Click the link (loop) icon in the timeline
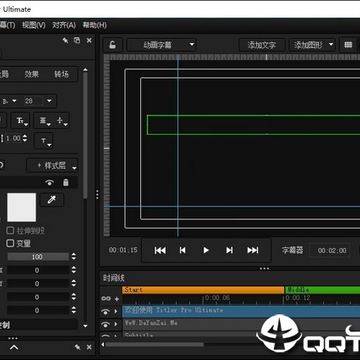The height and width of the screenshot is (360, 360). click(106, 299)
